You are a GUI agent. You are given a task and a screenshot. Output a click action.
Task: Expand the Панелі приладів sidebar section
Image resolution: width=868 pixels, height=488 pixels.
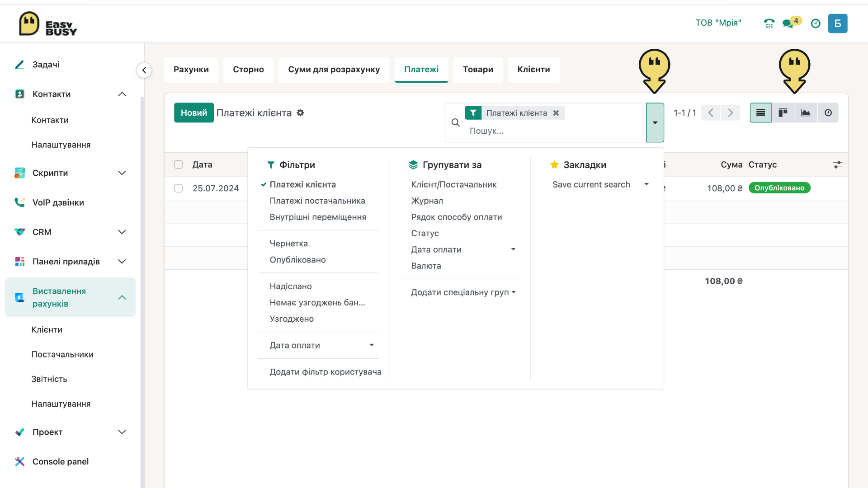(x=122, y=262)
